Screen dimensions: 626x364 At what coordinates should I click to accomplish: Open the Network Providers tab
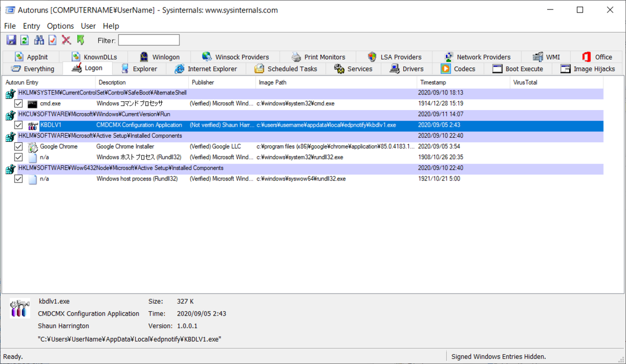click(x=477, y=57)
